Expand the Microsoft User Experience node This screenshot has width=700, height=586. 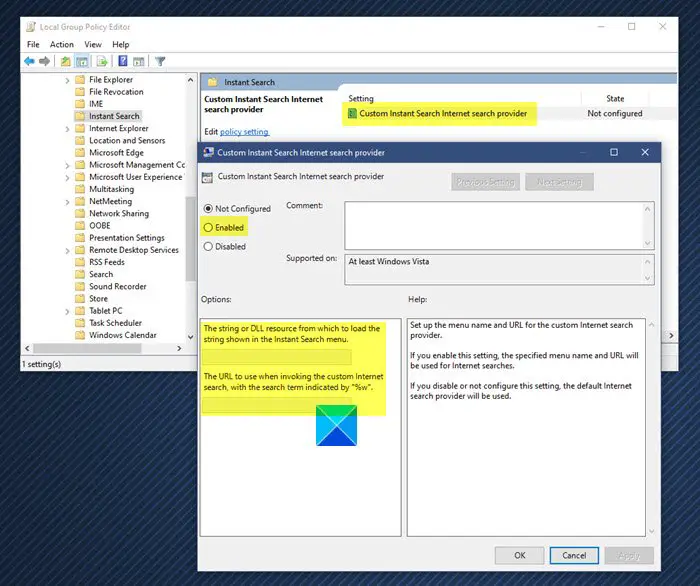pos(67,178)
